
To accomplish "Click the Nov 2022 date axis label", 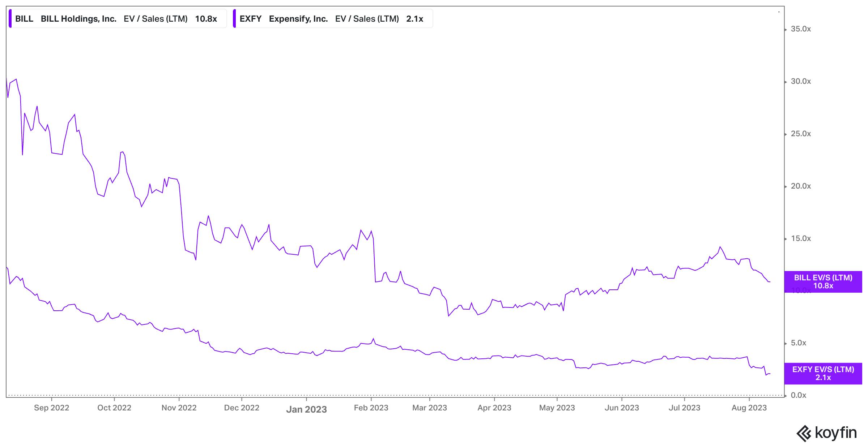I will tap(179, 408).
